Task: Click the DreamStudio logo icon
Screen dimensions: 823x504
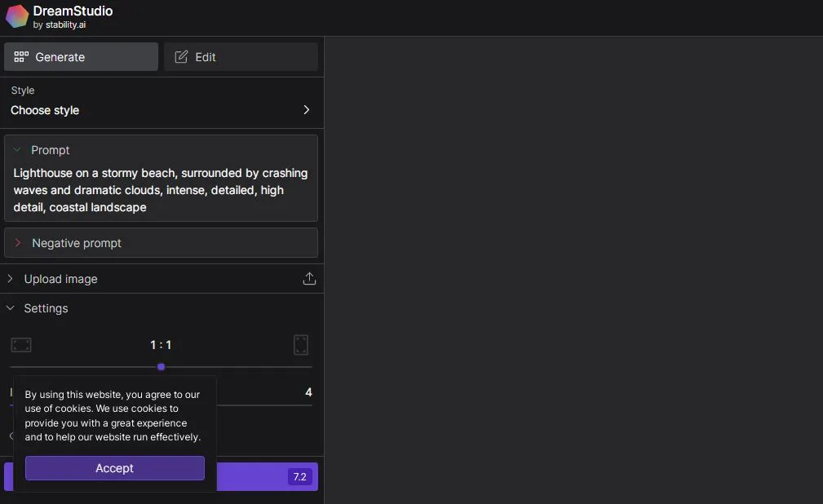Action: click(x=17, y=16)
